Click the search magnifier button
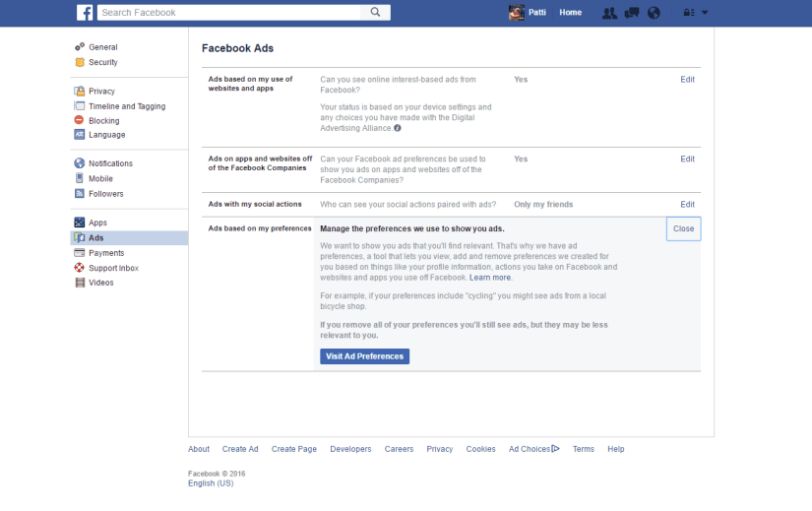The width and height of the screenshot is (812, 511). click(375, 13)
